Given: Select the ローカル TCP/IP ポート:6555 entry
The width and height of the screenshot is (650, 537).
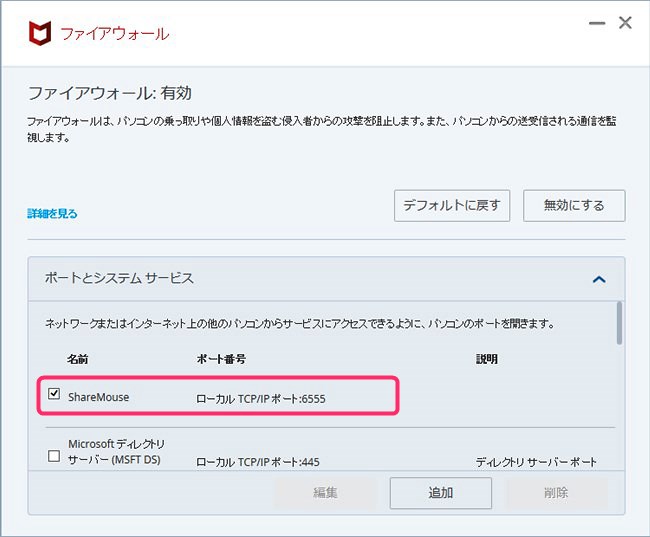Looking at the screenshot, I should coord(261,399).
